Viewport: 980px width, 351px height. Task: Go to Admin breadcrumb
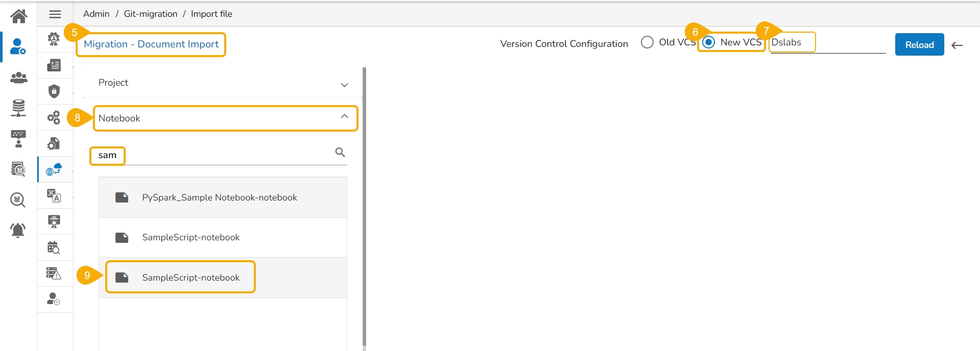tap(96, 14)
